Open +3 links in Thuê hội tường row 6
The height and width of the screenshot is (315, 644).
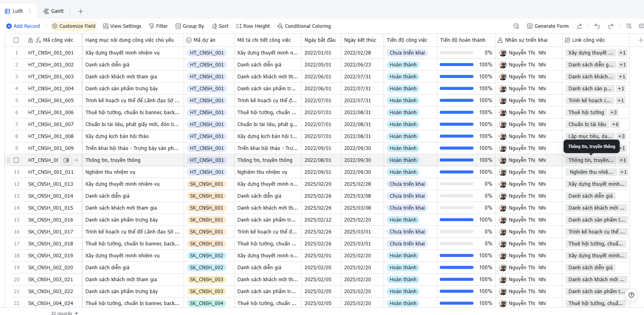tap(613, 112)
